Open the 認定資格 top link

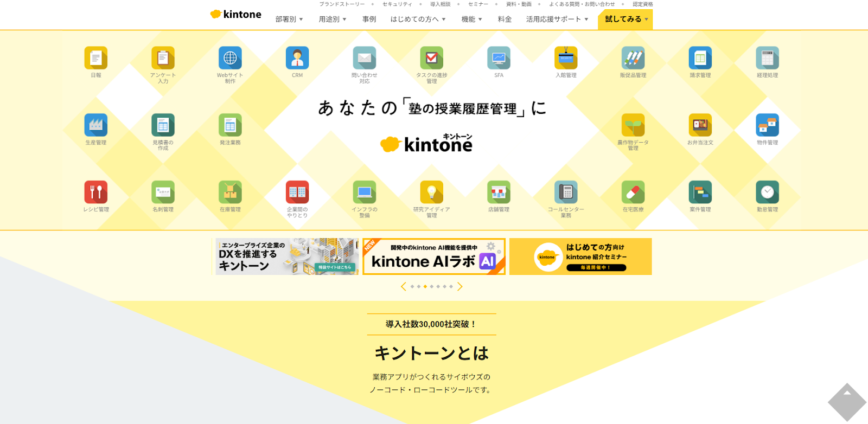[643, 4]
